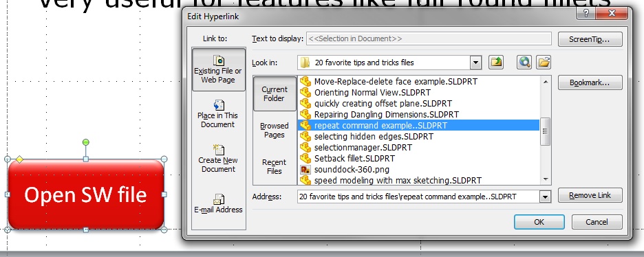Click the ScreenTip button
Viewport: 644px width, 257px height.
[x=590, y=39]
